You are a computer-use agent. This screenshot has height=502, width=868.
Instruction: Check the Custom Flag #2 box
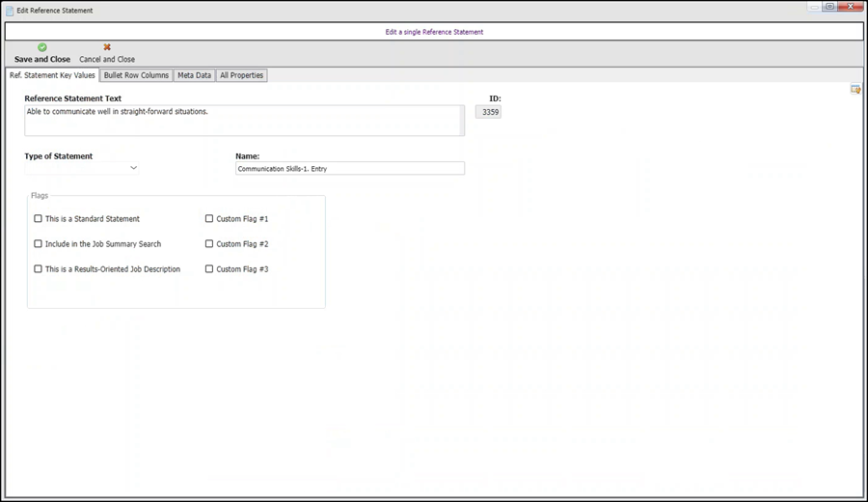[209, 243]
